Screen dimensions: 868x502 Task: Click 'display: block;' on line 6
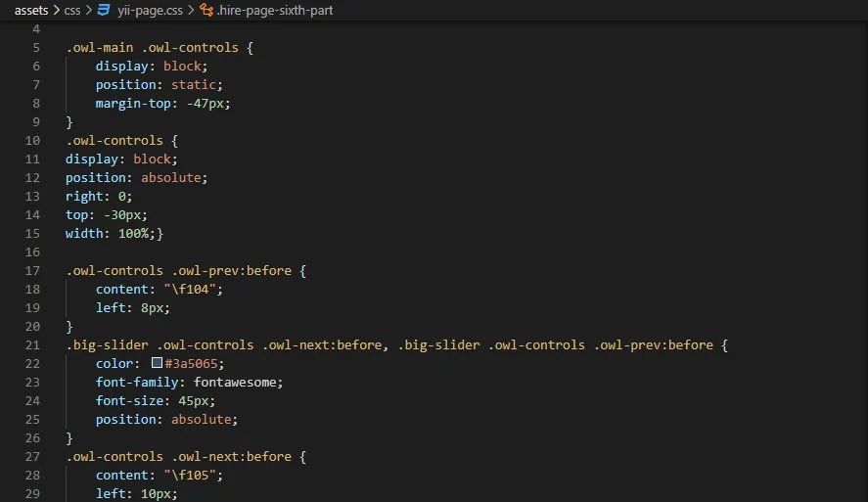[151, 67]
